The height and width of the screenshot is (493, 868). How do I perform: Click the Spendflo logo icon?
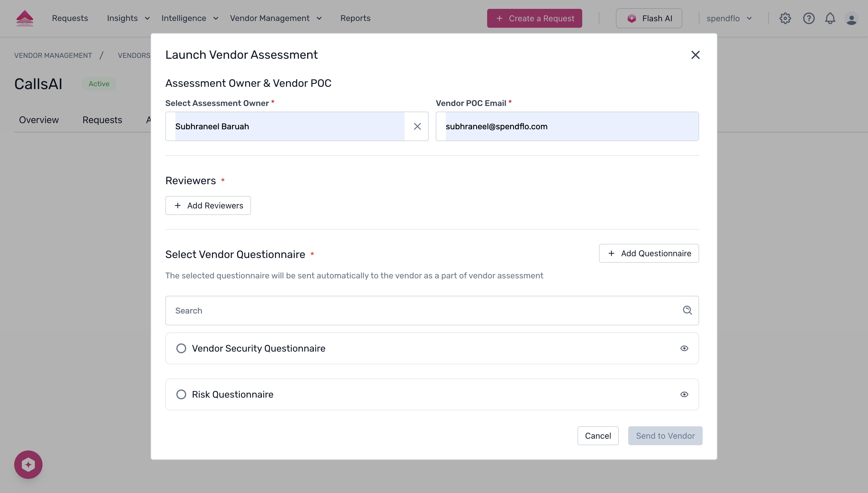[25, 18]
